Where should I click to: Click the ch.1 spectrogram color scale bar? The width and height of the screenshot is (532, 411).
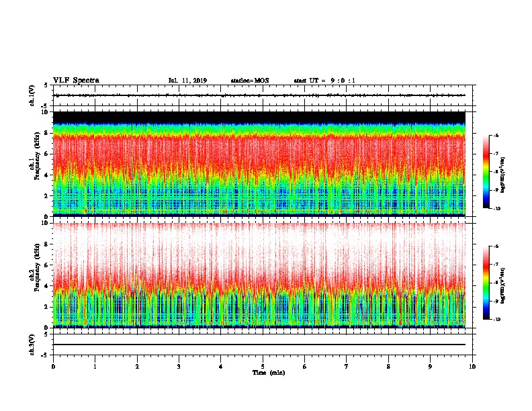(x=486, y=172)
